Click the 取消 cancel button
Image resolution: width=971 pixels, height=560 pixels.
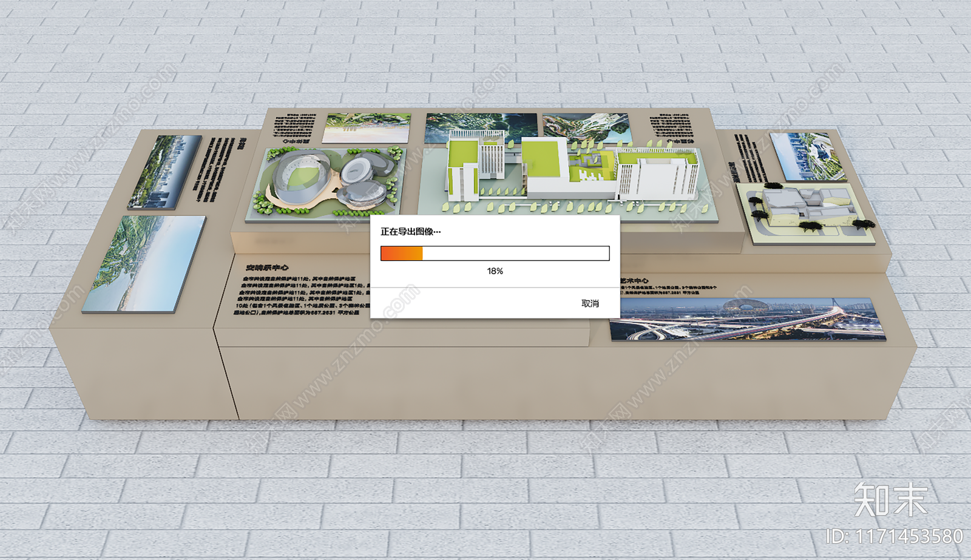590,303
